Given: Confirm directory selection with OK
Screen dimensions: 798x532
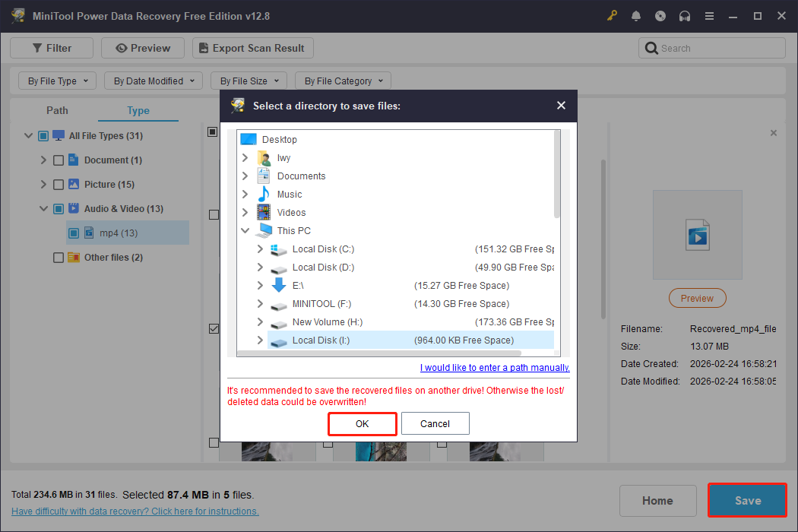Looking at the screenshot, I should click(362, 423).
